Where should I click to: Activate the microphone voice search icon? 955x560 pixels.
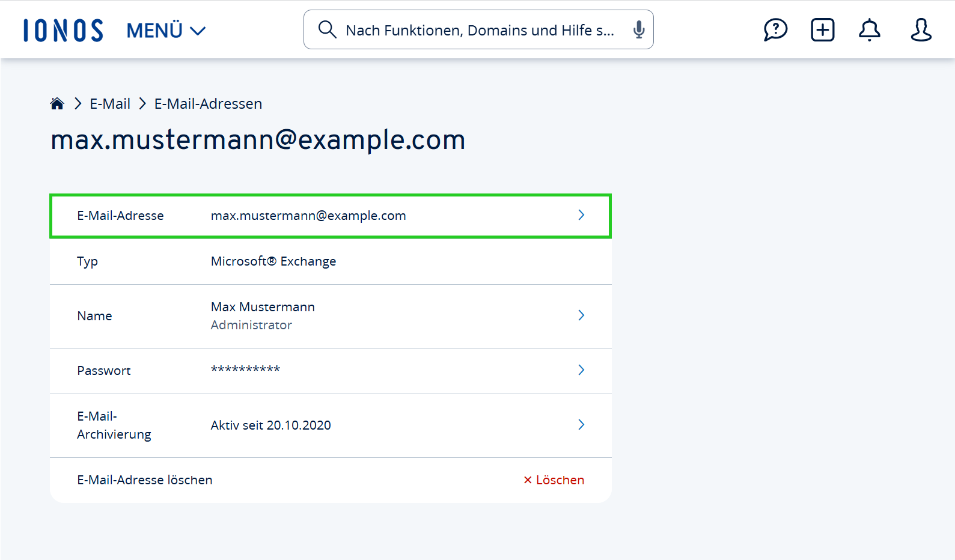(639, 29)
